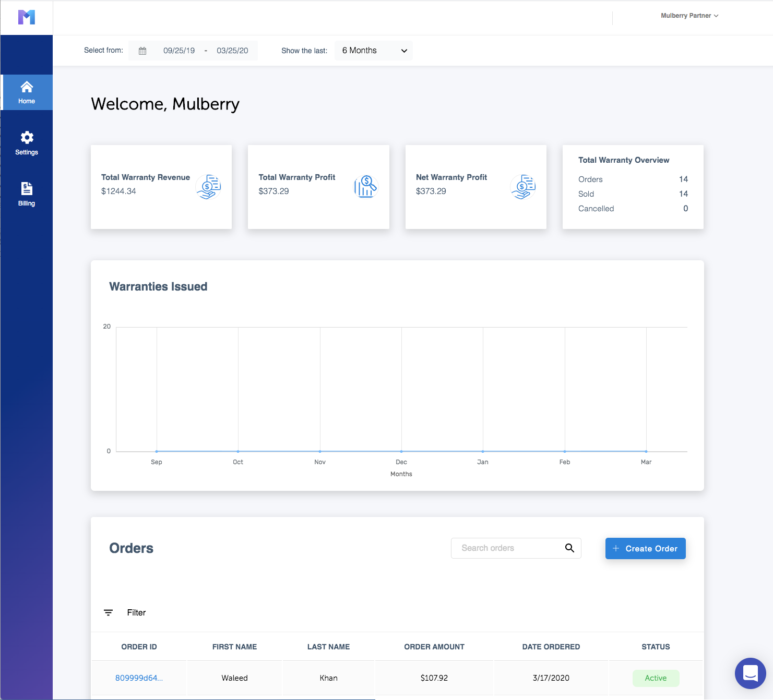Click the Orders row in overview card

633,179
